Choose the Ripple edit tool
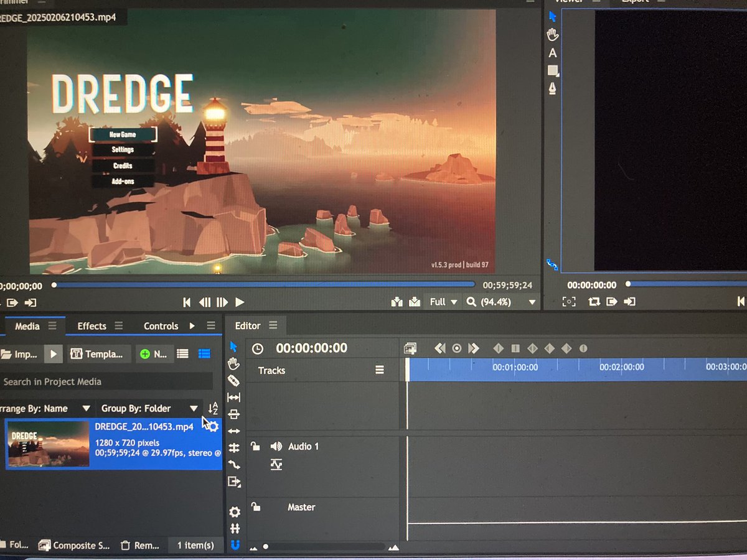Viewport: 747px width, 560px height. point(234,431)
